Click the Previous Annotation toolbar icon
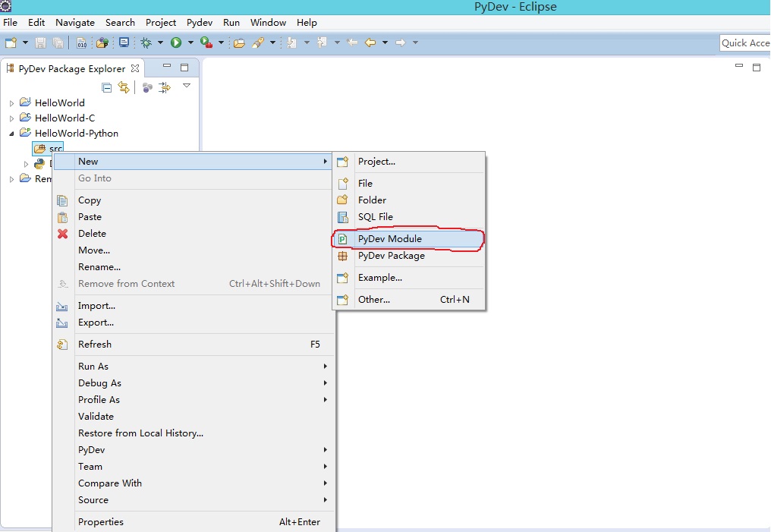Image resolution: width=771 pixels, height=532 pixels. 322,42
